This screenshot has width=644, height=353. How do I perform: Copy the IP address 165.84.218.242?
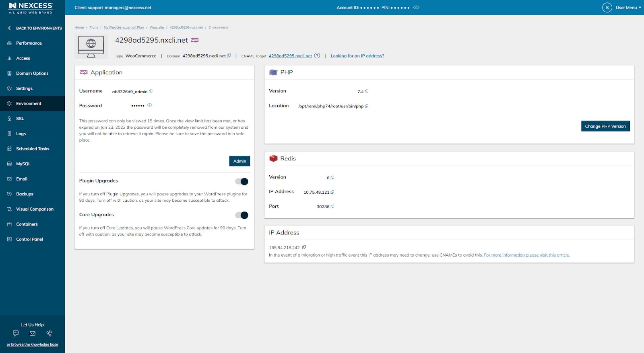pos(304,247)
